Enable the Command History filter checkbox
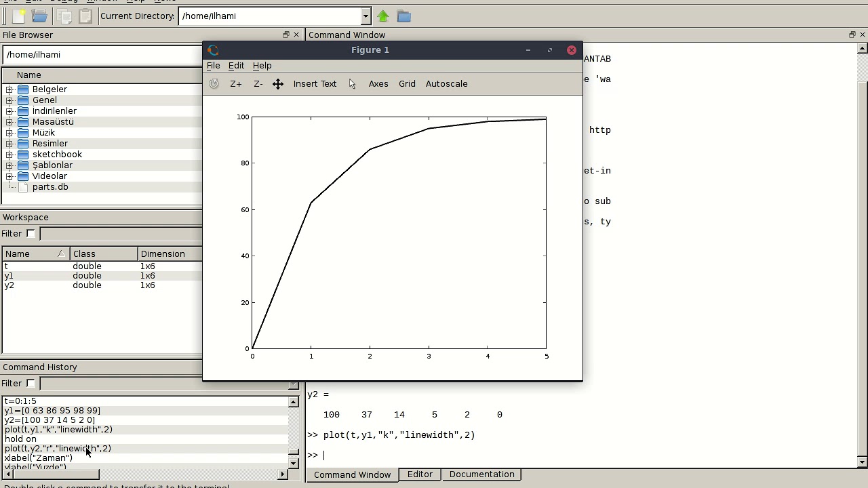Screen dimensions: 868x488 [31, 383]
